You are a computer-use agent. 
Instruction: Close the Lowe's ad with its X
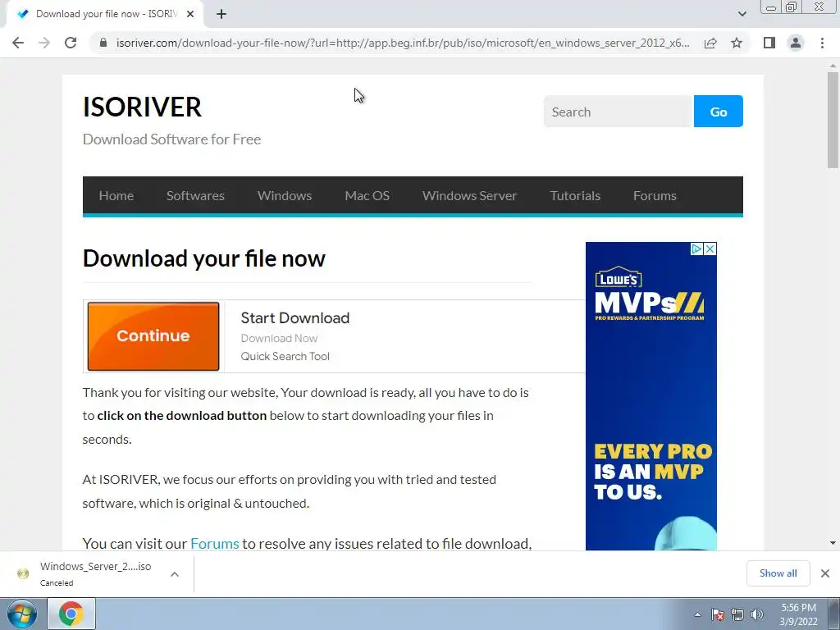(710, 249)
